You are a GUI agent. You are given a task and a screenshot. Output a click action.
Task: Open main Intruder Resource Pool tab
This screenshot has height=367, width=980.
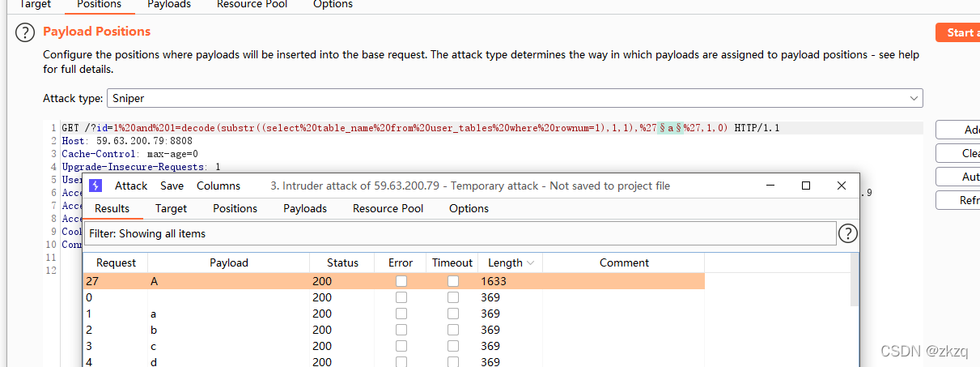point(252,4)
